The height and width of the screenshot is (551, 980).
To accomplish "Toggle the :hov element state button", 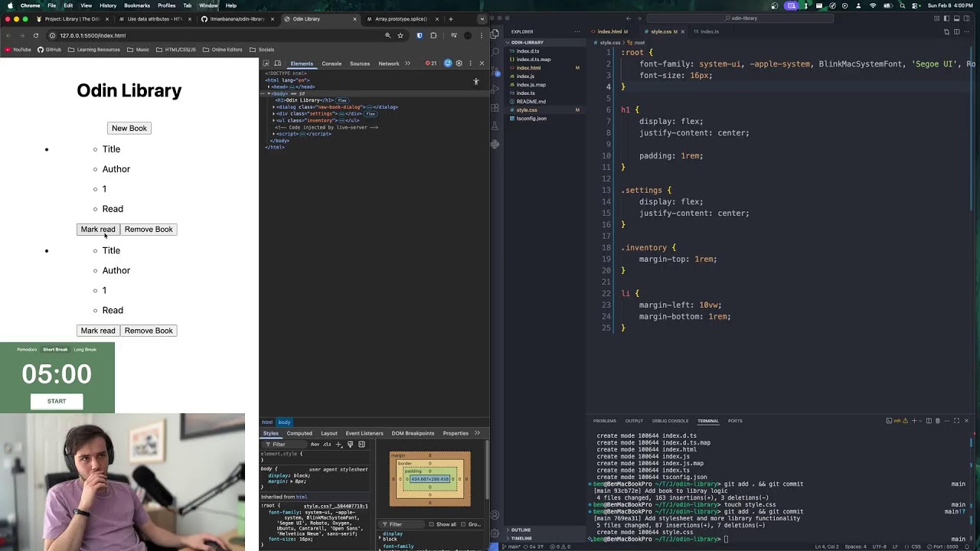I will coord(315,444).
